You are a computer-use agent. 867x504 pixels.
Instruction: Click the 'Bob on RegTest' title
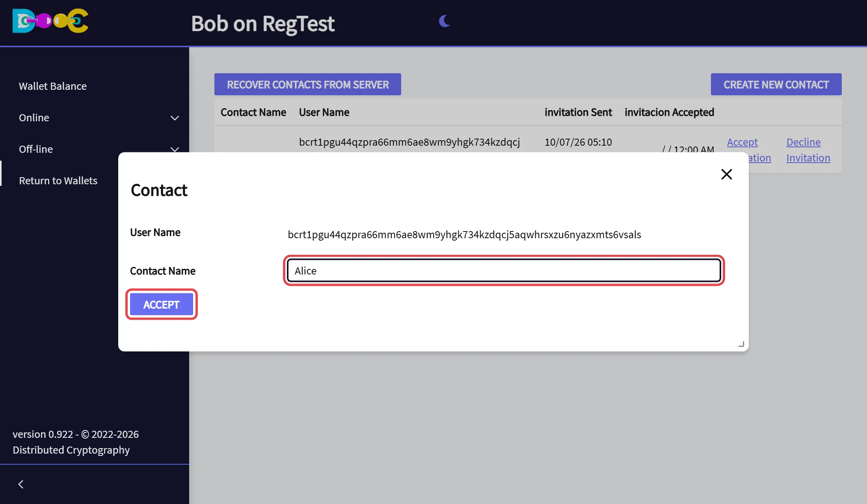point(263,24)
